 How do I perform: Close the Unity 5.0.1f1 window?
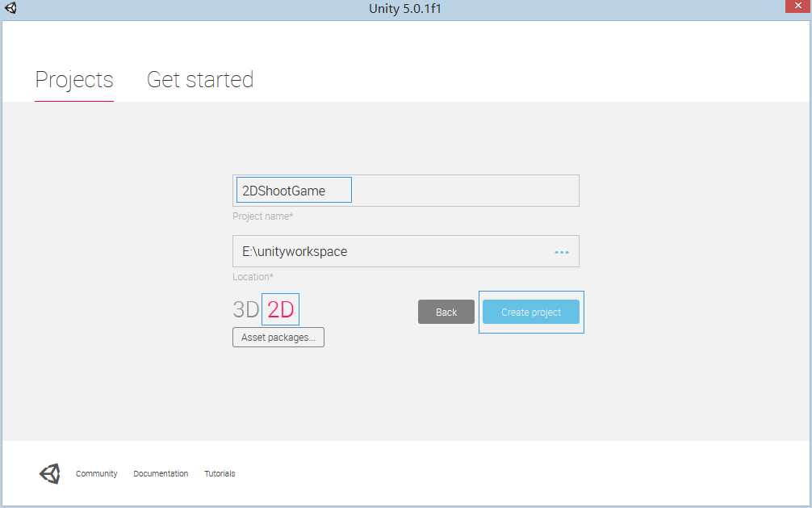pyautogui.click(x=798, y=6)
